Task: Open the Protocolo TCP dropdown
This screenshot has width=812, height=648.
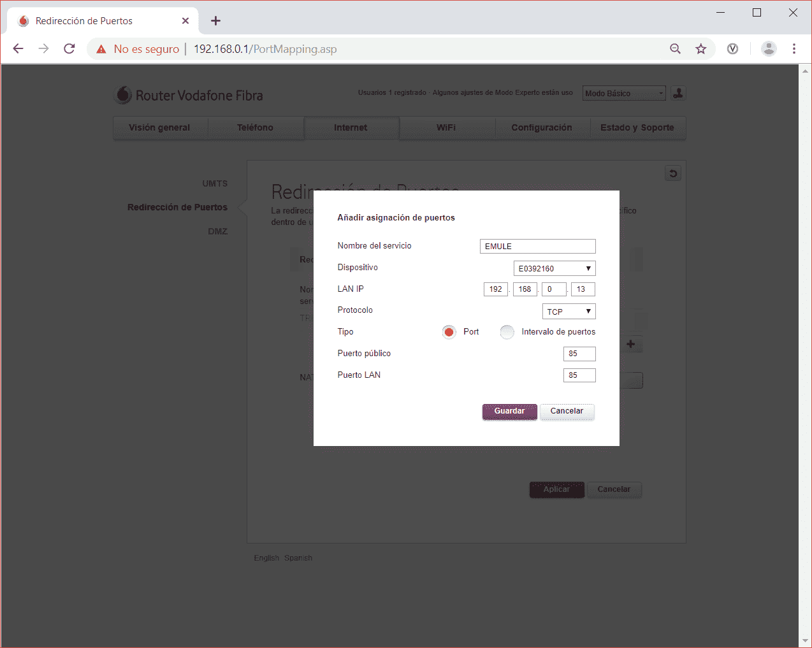Action: [x=569, y=312]
